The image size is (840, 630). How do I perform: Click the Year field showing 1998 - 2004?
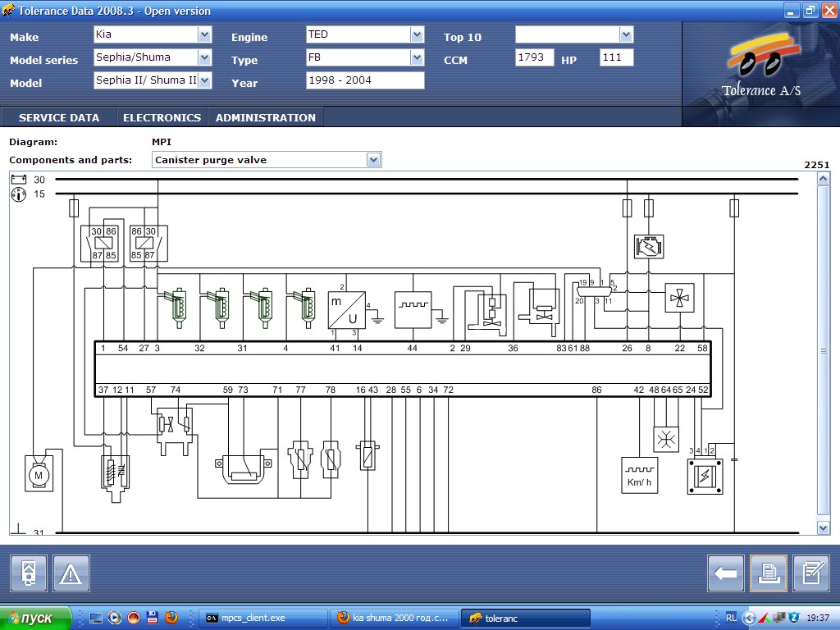365,80
